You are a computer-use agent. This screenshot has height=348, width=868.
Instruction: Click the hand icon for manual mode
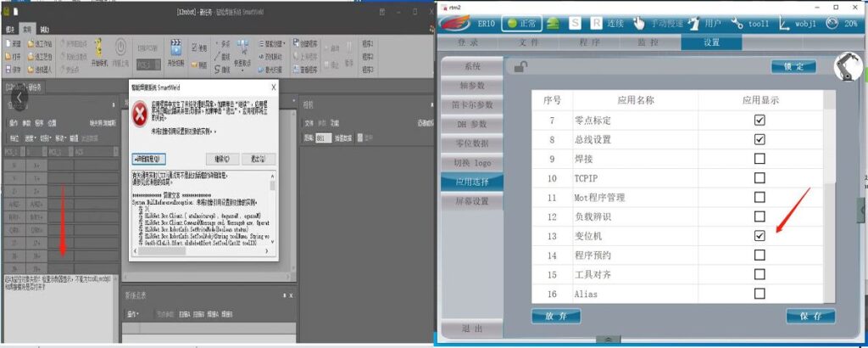point(638,24)
